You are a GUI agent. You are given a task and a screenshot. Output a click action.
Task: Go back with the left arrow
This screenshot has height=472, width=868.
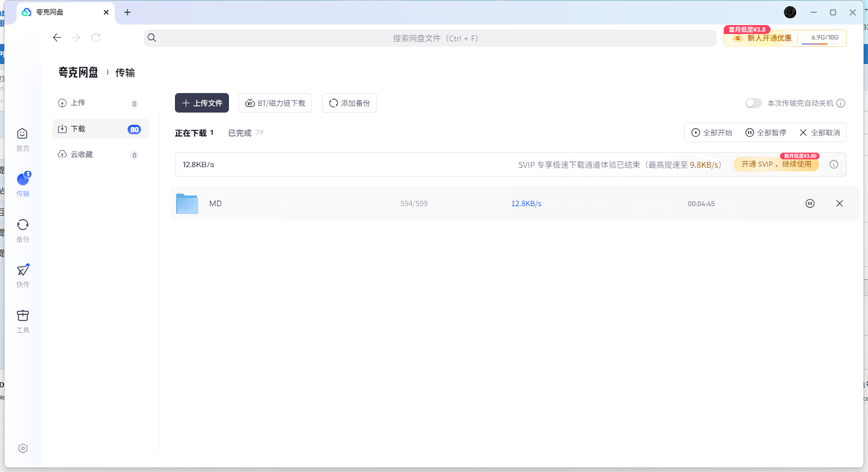[x=57, y=37]
